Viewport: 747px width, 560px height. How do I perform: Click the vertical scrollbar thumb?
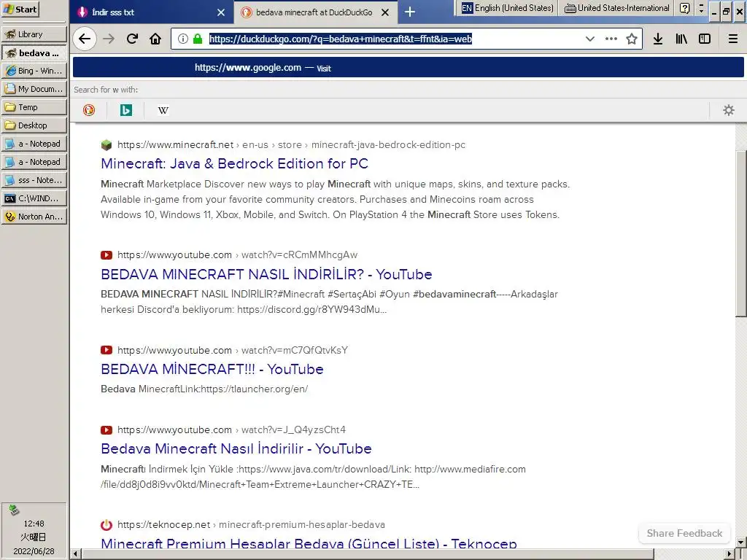(x=741, y=234)
